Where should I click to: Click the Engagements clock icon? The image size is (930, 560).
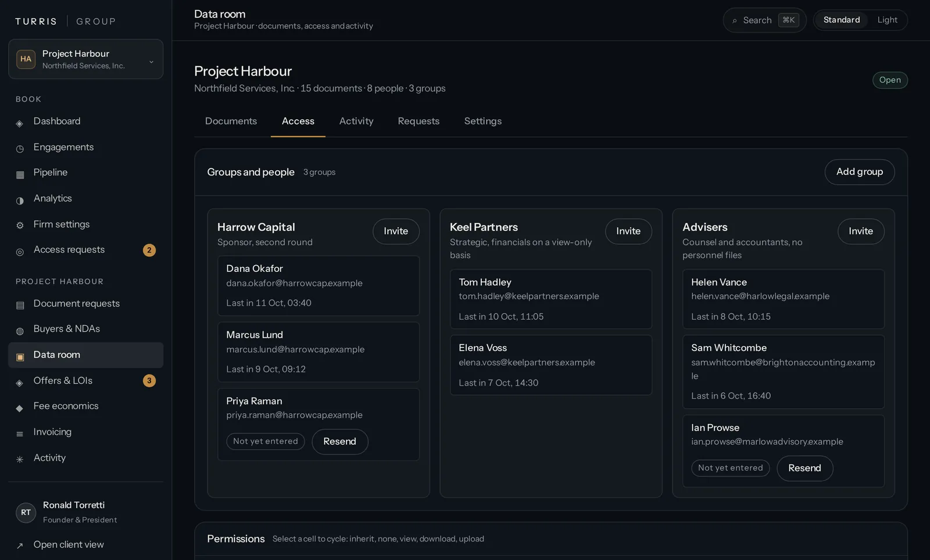(20, 149)
